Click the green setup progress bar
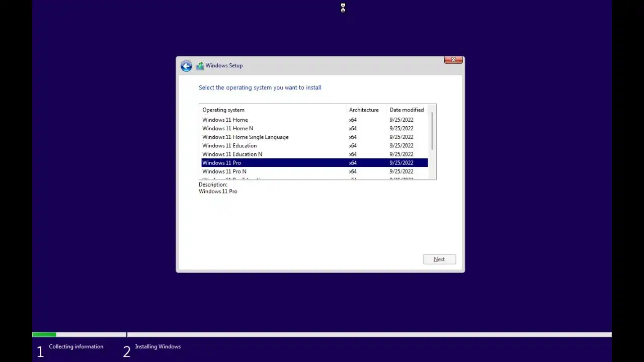The width and height of the screenshot is (644, 362). tap(44, 334)
